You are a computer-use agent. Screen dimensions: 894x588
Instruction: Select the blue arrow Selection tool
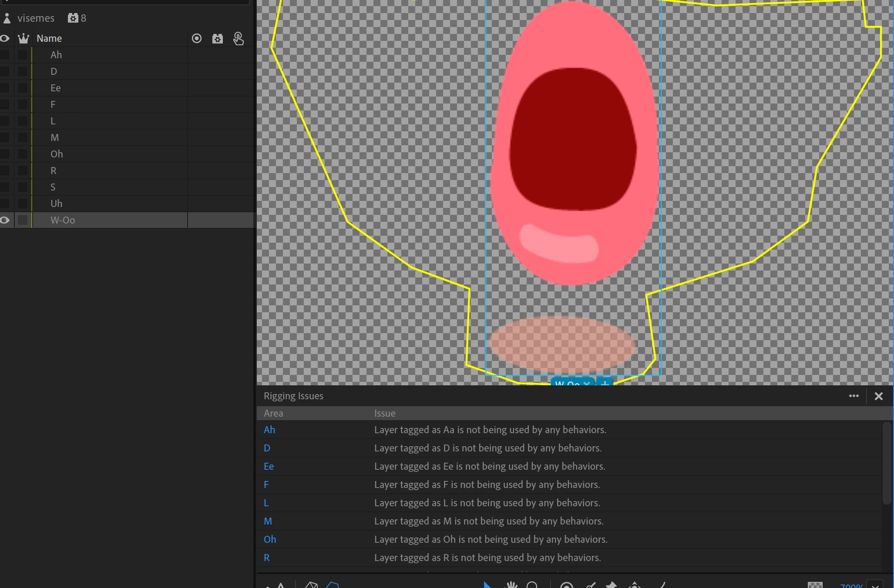487,585
